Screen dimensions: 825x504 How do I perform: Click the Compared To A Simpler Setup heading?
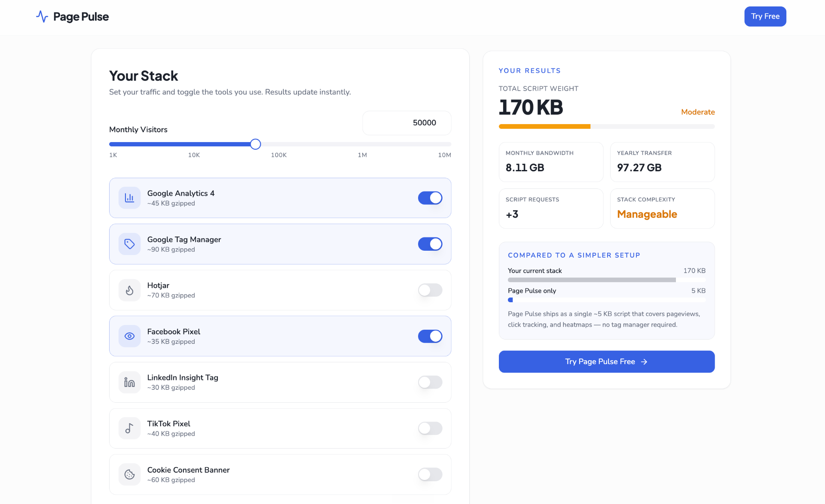[574, 255]
